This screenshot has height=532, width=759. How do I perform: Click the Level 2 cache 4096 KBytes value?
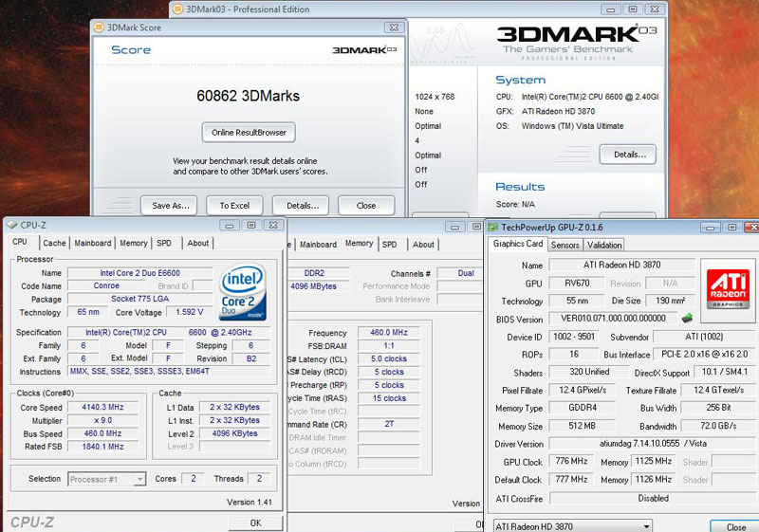pos(234,433)
